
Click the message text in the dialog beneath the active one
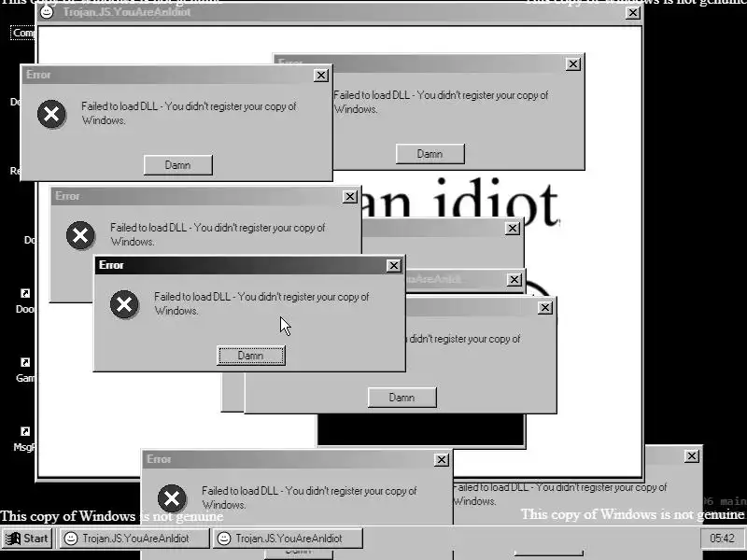218,234
